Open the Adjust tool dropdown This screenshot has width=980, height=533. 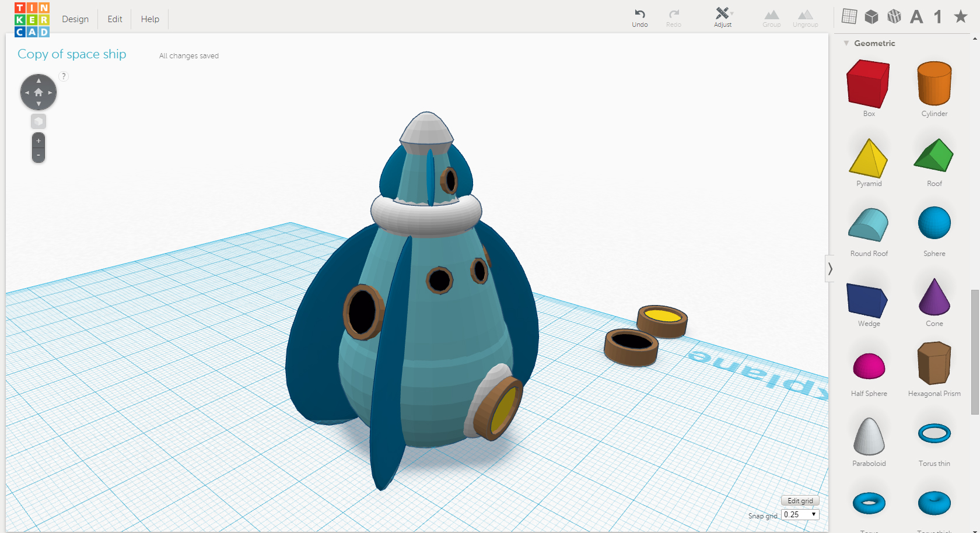point(723,17)
